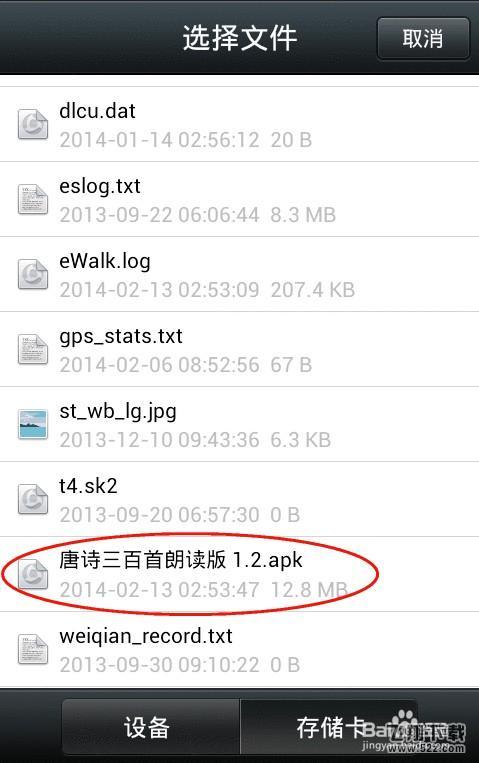
Task: Cancel file selection with 取消 button
Action: 423,38
